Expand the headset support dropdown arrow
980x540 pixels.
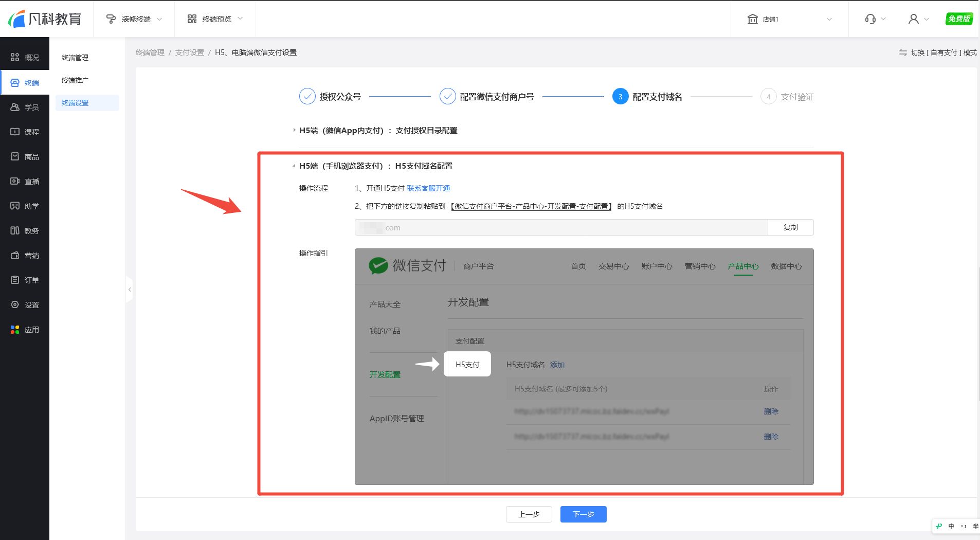pyautogui.click(x=884, y=19)
